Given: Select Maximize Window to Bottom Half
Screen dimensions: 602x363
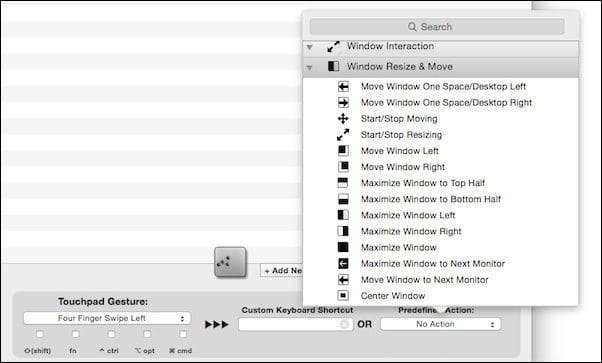Looking at the screenshot, I should click(x=431, y=199).
